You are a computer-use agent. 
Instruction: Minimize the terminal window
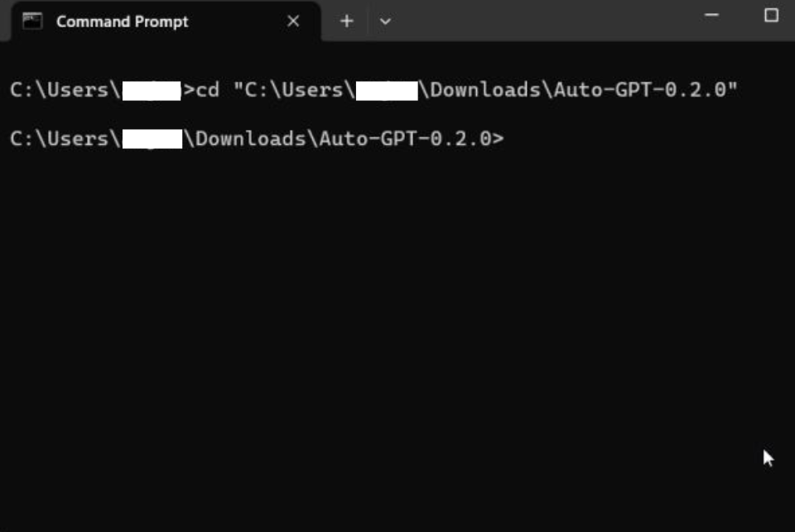[x=711, y=16]
